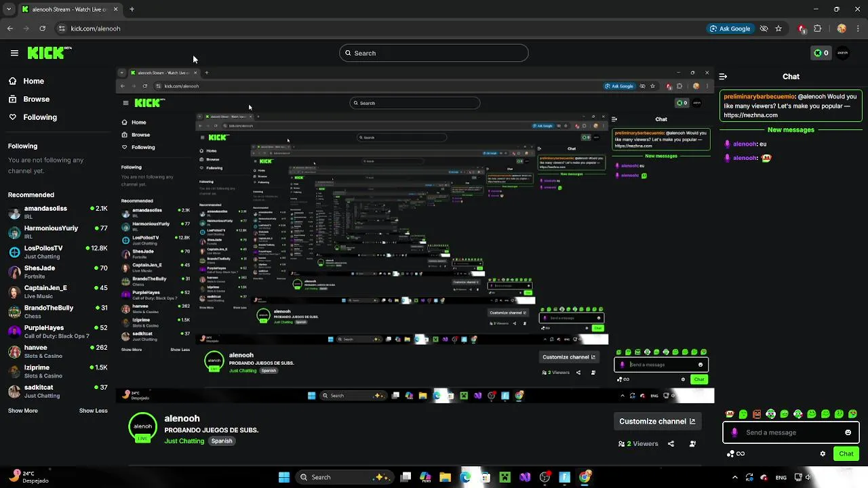868x488 pixels.
Task: Collapse the Chat panel with the arrow icon
Action: 723,77
